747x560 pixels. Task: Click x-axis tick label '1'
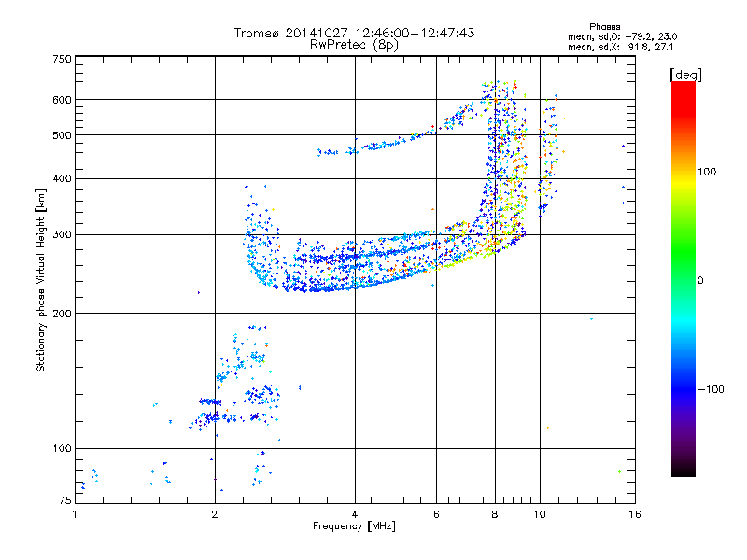[75, 514]
